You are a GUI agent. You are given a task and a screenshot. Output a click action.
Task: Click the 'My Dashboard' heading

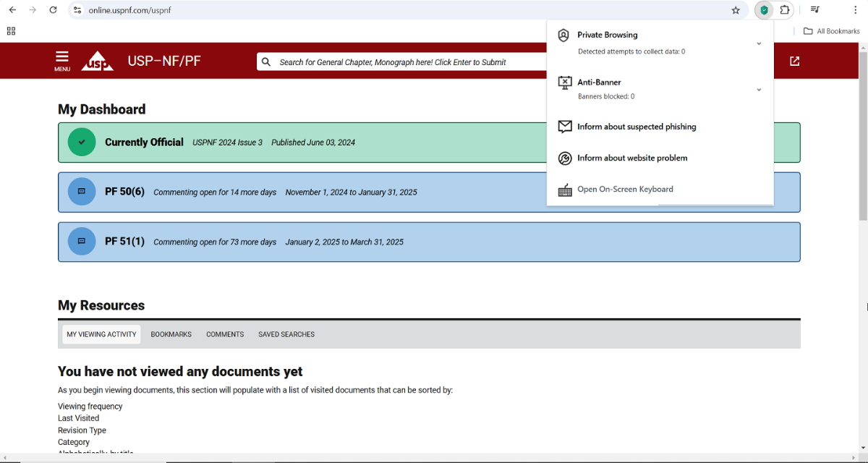point(102,109)
